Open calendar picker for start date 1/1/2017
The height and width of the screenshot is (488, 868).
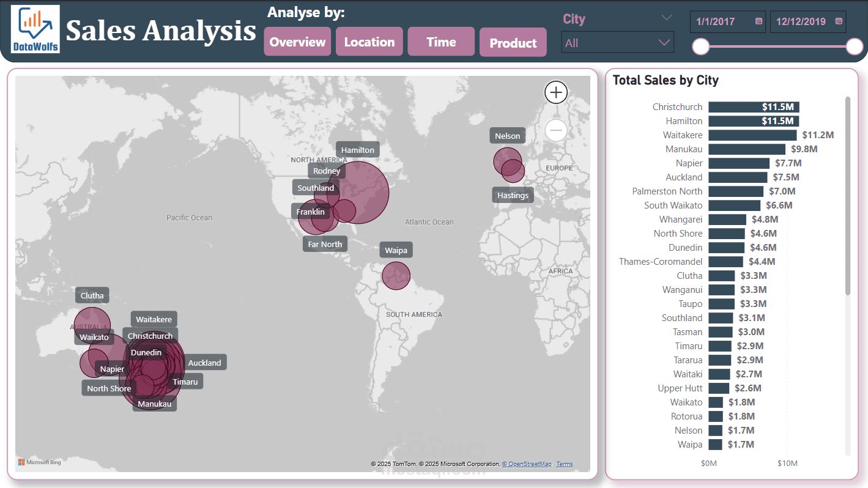759,21
